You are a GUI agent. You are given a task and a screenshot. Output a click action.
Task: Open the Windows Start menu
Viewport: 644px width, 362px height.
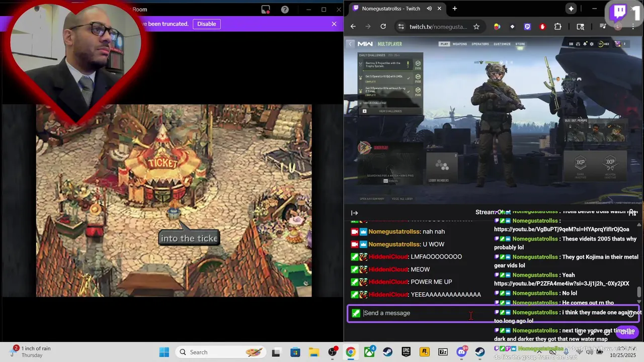pos(164,352)
